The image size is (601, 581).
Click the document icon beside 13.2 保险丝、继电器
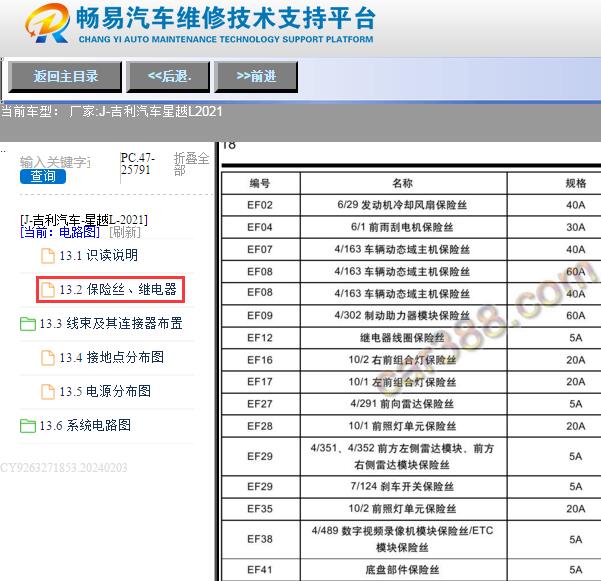(48, 290)
